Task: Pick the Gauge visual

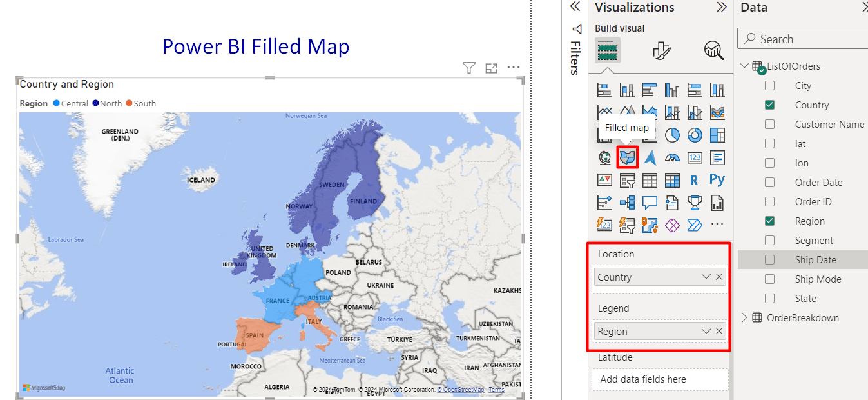Action: (x=672, y=157)
